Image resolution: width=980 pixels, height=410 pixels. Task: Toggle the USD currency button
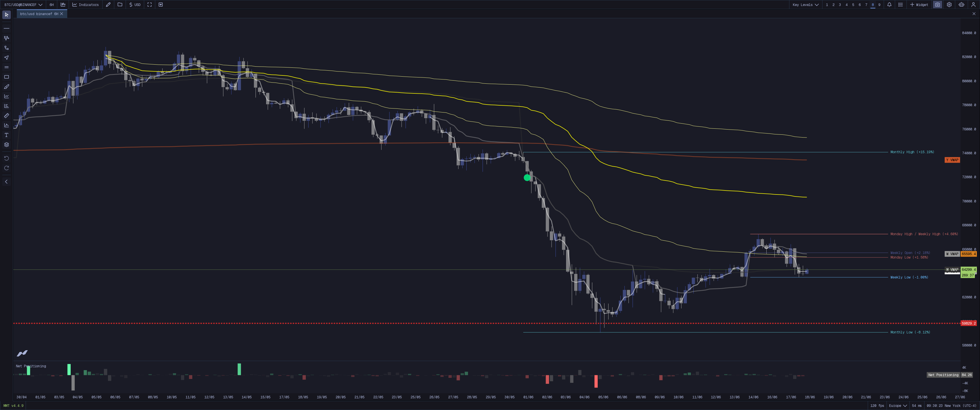[135, 5]
